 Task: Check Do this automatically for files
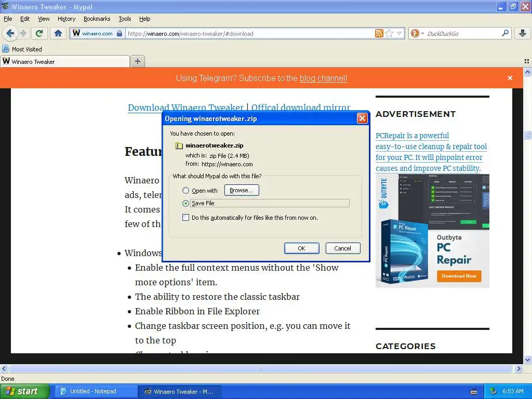(185, 218)
